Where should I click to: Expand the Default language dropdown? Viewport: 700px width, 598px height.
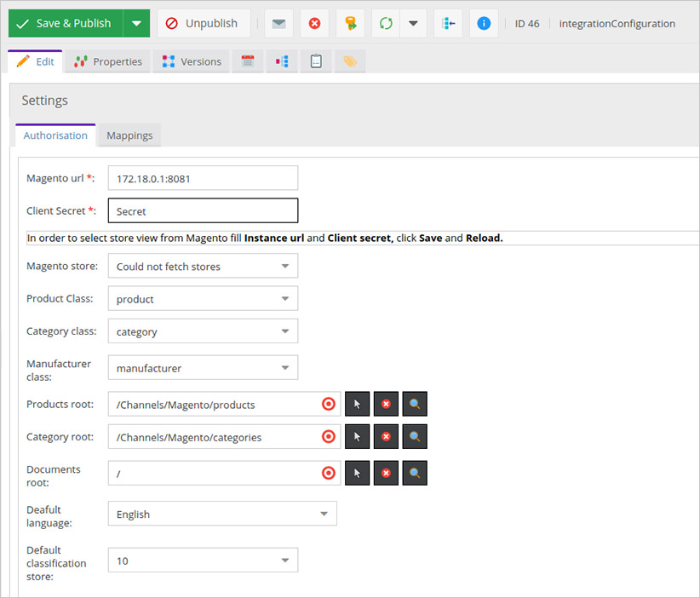point(221,514)
